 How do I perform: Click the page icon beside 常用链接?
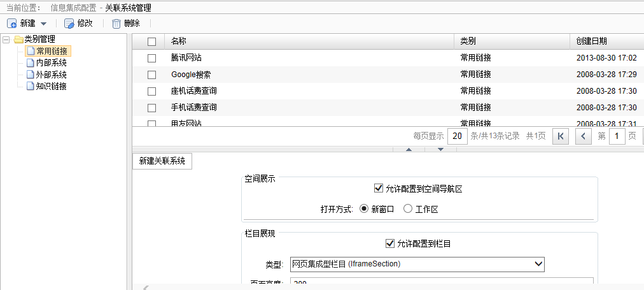pos(31,51)
